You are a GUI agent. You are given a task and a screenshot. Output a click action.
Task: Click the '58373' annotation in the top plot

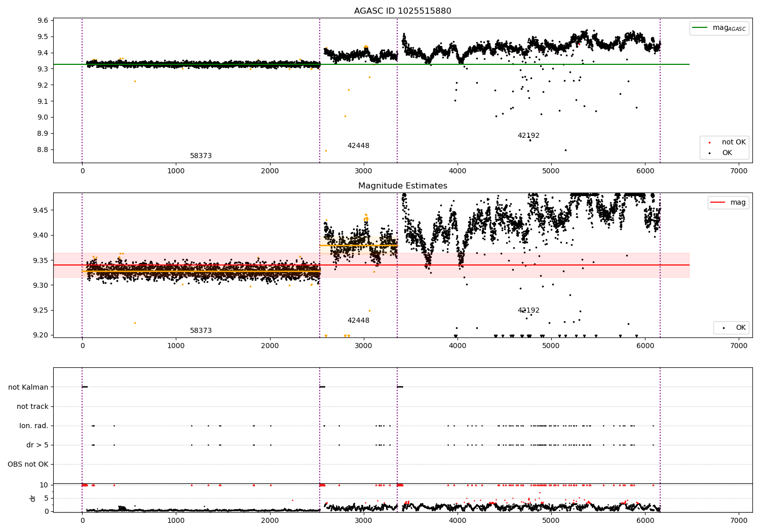coord(201,156)
